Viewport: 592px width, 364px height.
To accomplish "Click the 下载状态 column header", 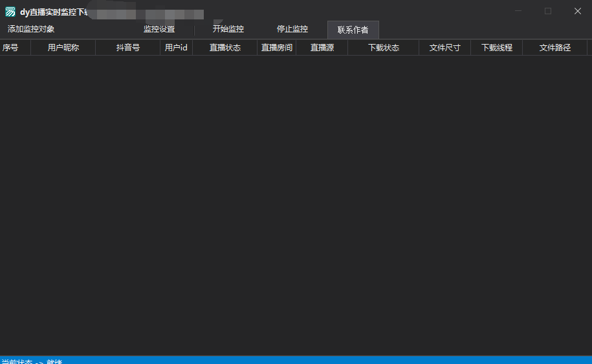I will click(384, 48).
